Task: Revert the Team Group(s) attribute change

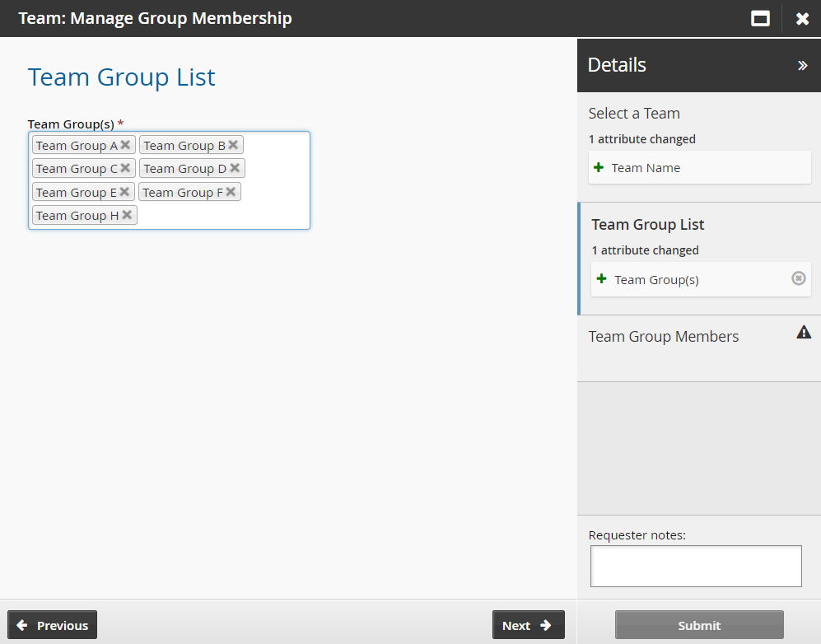Action: [x=798, y=278]
